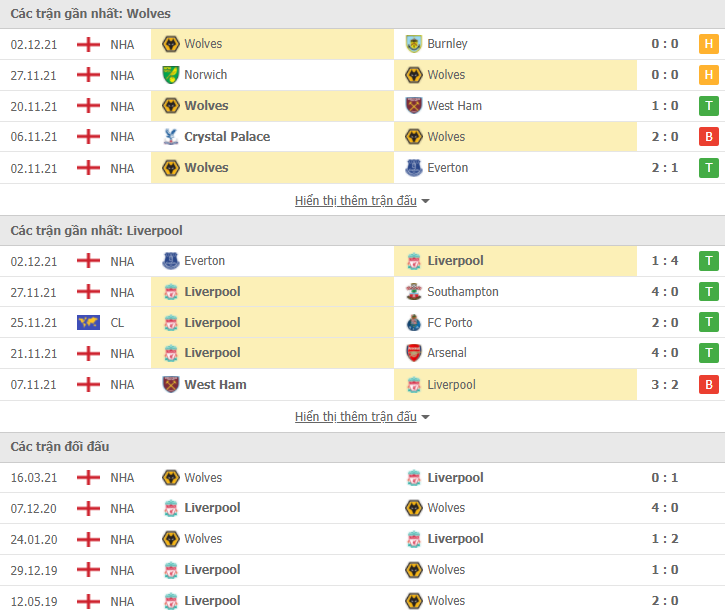Open the 16.03.21 Wolves vs Liverpool score
The width and height of the screenshot is (725, 616).
pos(664,478)
